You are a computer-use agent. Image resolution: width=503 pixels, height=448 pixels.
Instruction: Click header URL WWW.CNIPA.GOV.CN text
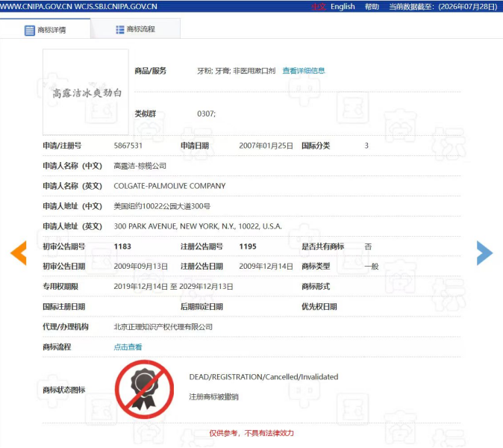tap(36, 7)
